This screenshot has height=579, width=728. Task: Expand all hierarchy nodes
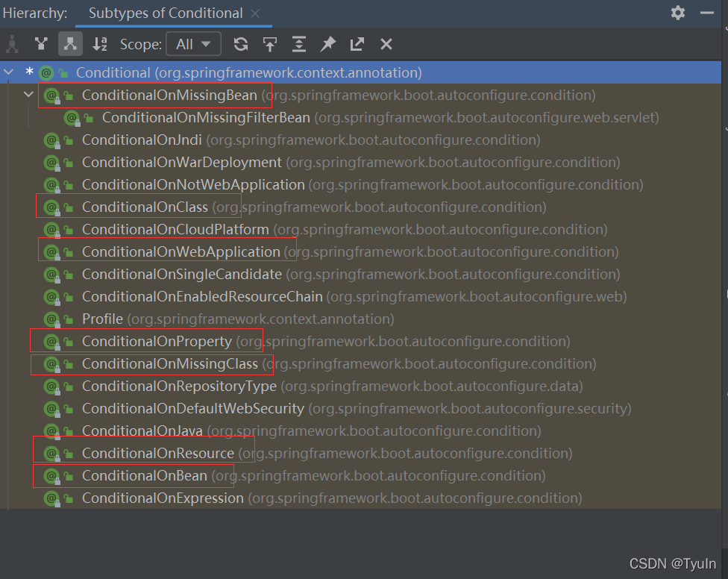[299, 44]
